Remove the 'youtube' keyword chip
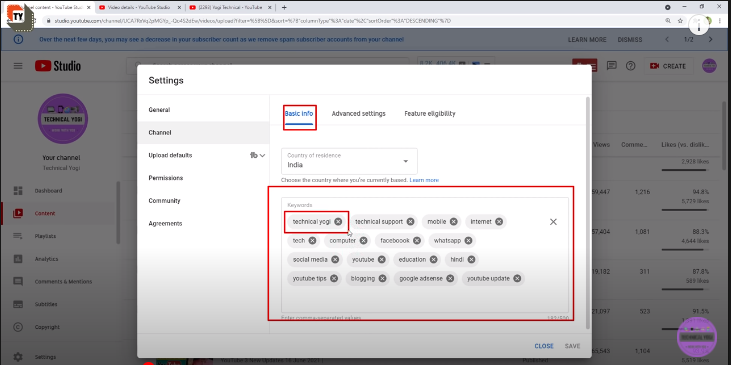The image size is (731, 365). coord(382,259)
